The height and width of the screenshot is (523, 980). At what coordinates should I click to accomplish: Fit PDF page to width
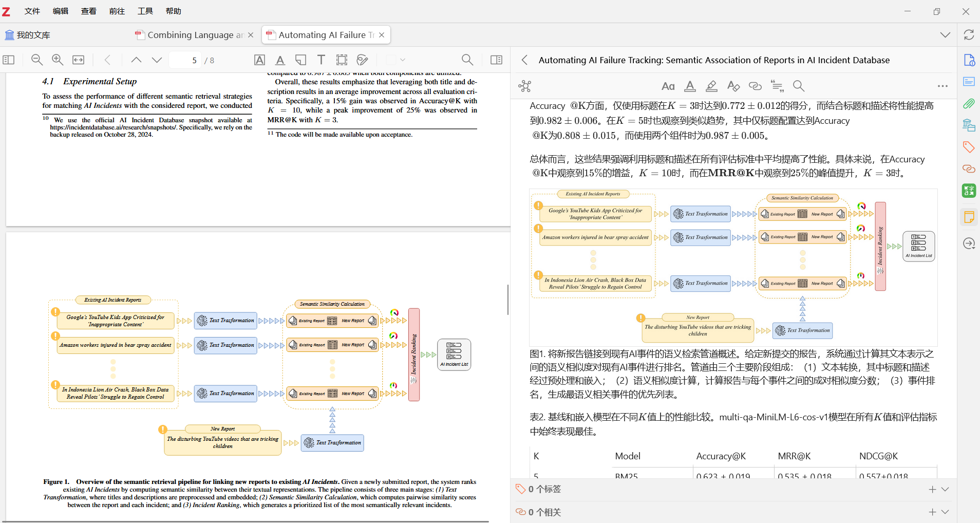point(78,60)
